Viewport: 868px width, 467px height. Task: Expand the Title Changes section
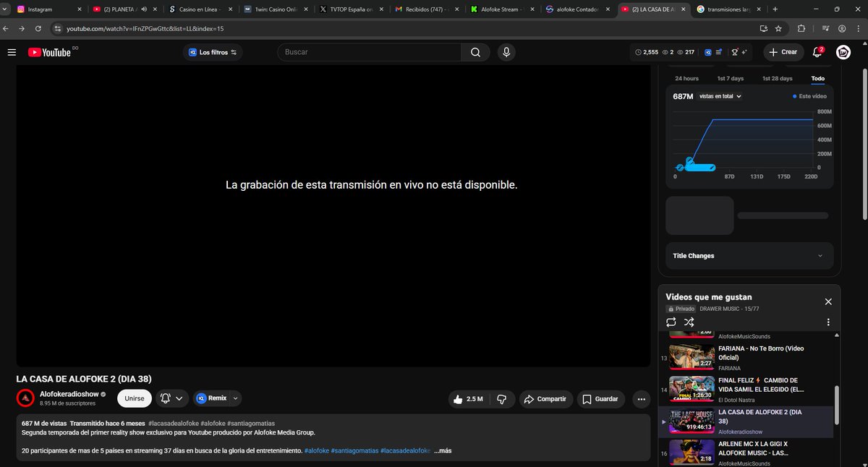click(749, 256)
